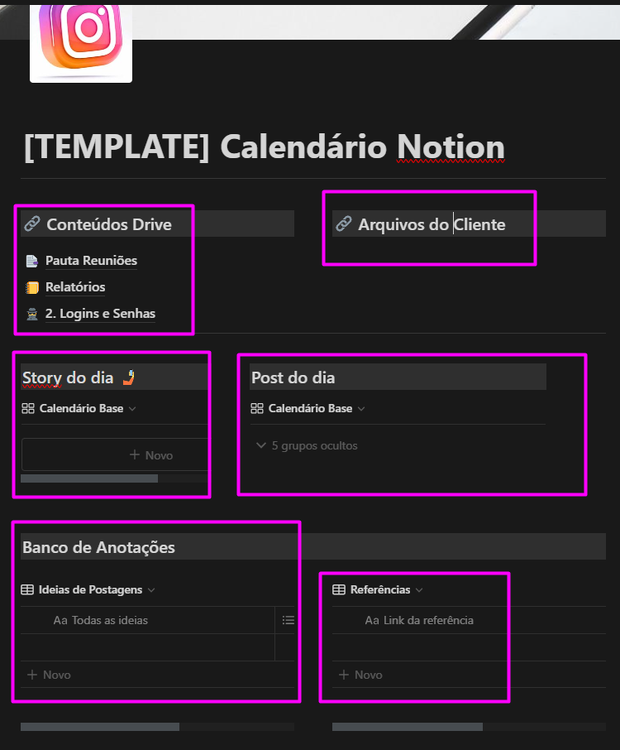Click the link icon beside Arquivos do Cliente
The height and width of the screenshot is (750, 620).
pos(344,224)
